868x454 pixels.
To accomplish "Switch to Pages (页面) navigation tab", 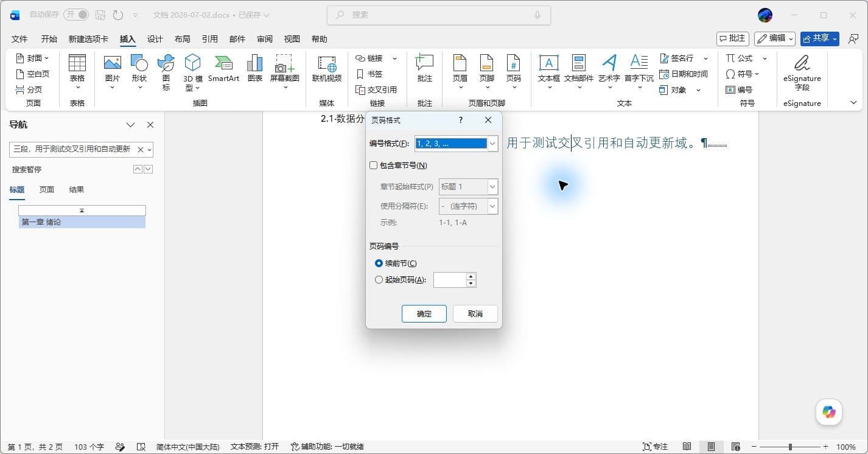I will click(47, 189).
